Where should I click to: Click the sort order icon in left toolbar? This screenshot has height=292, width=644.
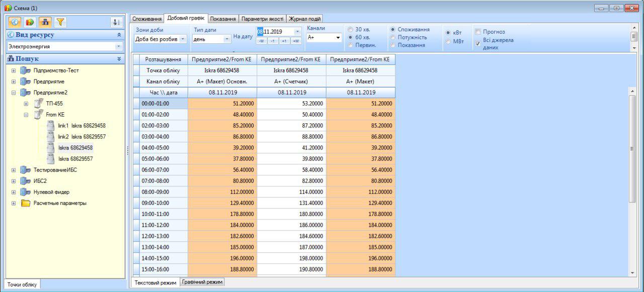116,22
